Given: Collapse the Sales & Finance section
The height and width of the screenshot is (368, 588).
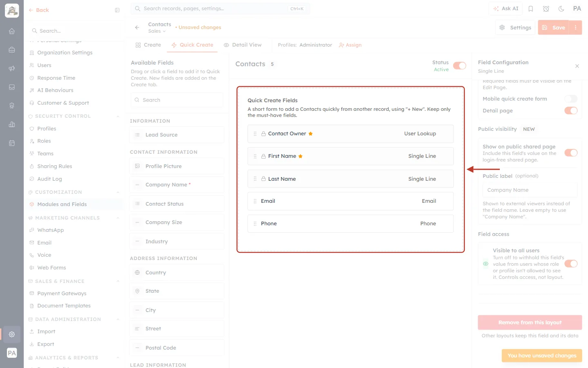Looking at the screenshot, I should (118, 281).
